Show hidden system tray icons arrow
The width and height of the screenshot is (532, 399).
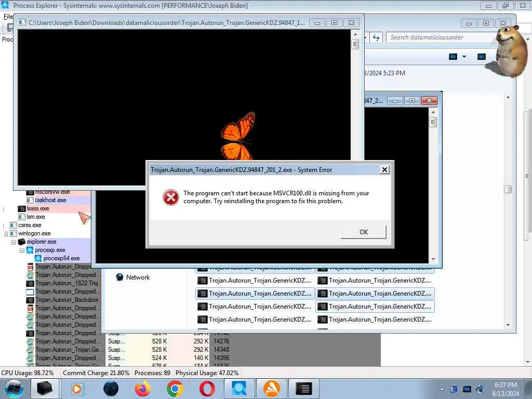coord(442,390)
